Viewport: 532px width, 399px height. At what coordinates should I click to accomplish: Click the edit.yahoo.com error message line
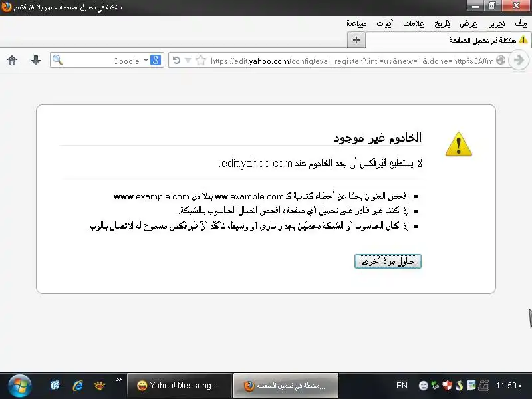321,163
